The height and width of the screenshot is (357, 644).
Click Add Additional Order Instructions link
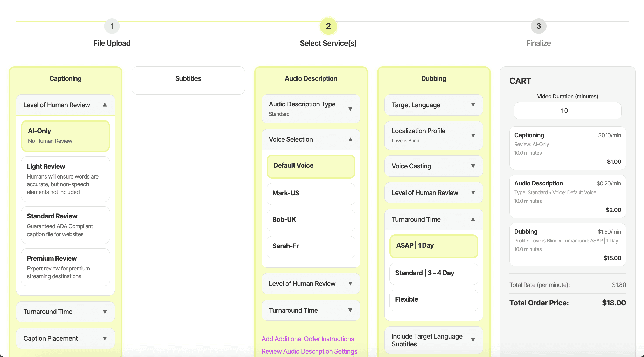tap(307, 339)
